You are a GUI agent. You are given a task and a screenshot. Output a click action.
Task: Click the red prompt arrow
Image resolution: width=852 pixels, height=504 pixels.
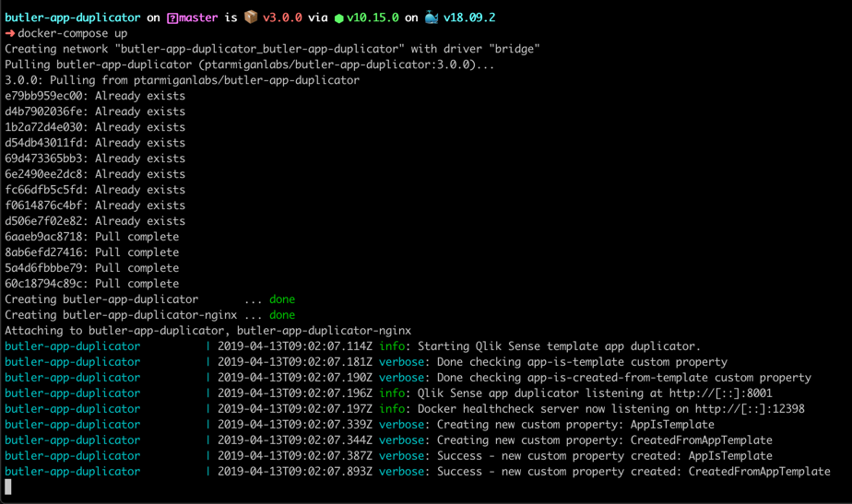click(10, 34)
